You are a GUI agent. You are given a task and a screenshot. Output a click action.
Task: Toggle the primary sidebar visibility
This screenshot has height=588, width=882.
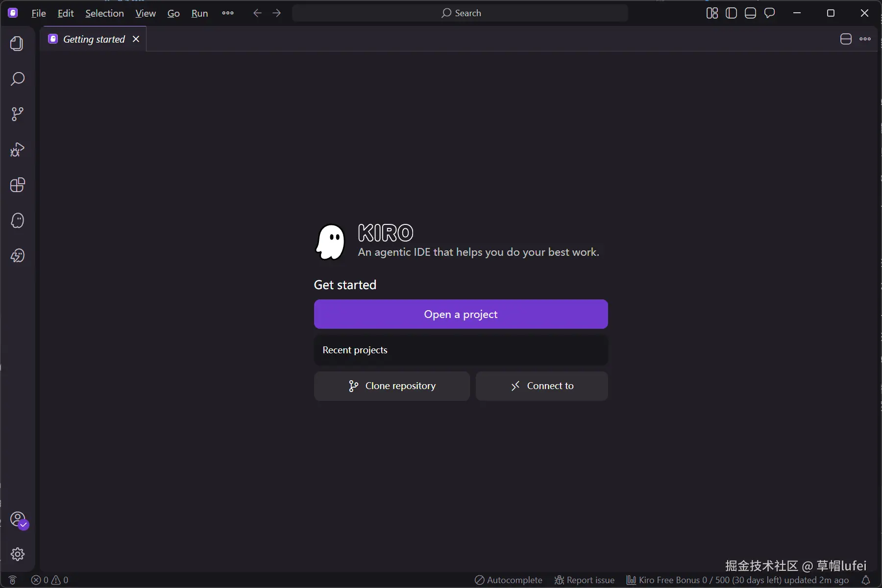tap(731, 13)
